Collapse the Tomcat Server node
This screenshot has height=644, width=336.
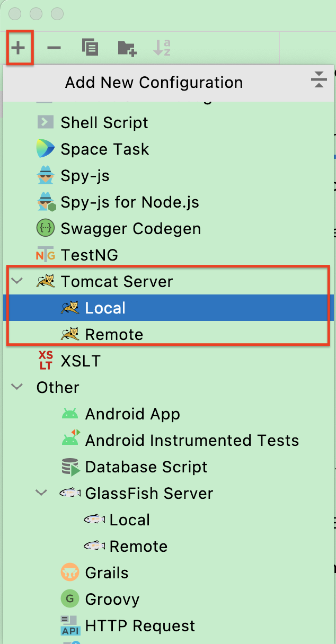17,281
